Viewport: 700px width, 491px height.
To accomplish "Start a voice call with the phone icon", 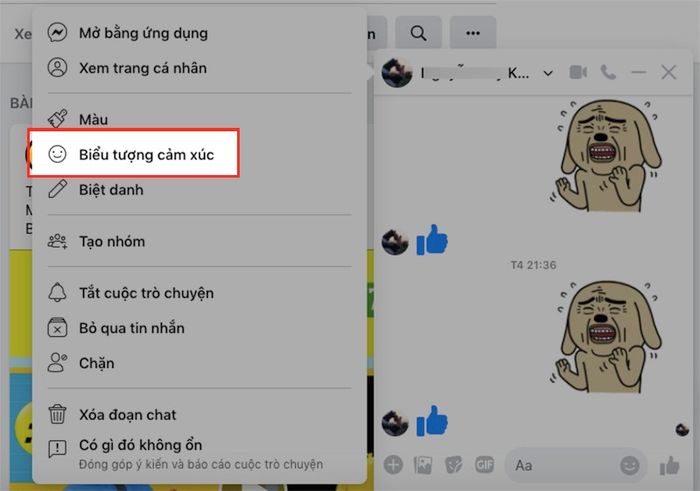I will [608, 72].
